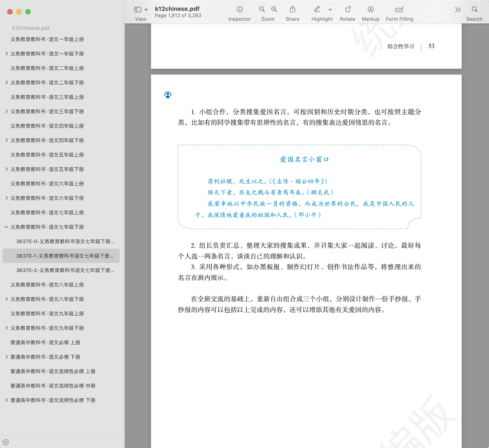Select the 36370-2 outline entry
The image size is (489, 448).
tap(65, 270)
